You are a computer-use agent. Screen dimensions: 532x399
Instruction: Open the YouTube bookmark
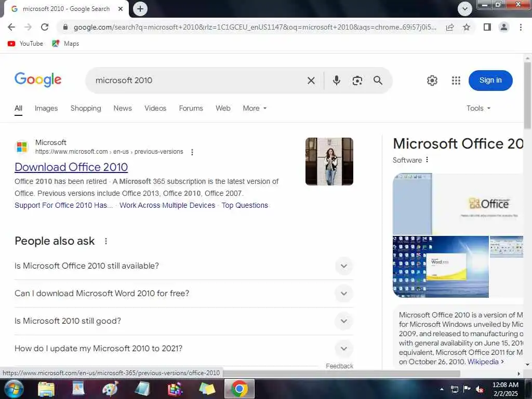click(x=25, y=44)
